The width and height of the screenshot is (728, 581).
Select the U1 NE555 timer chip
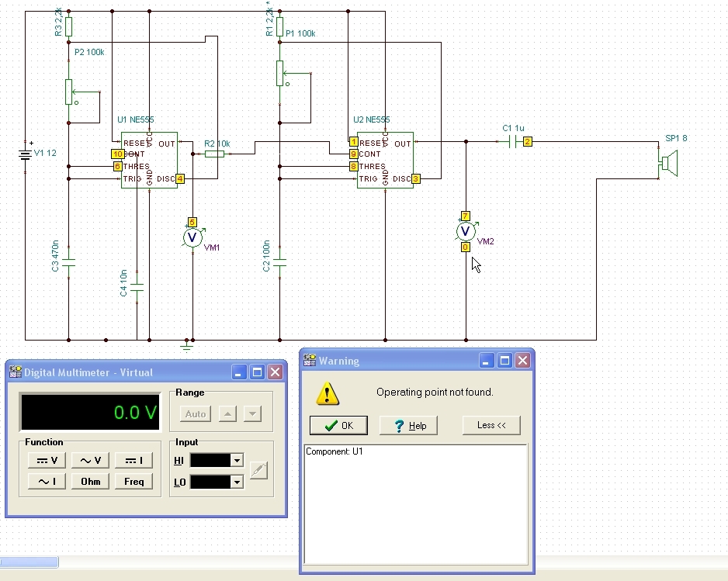150,160
